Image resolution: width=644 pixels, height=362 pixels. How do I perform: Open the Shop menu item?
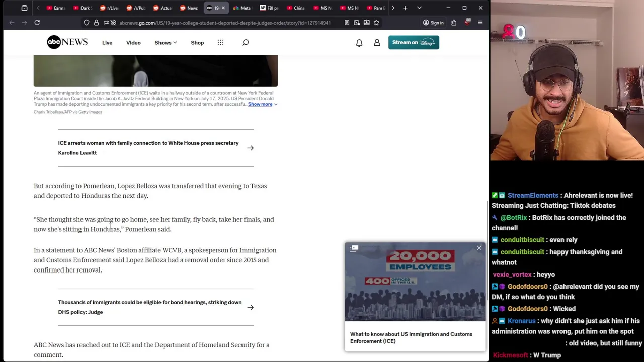tap(197, 43)
